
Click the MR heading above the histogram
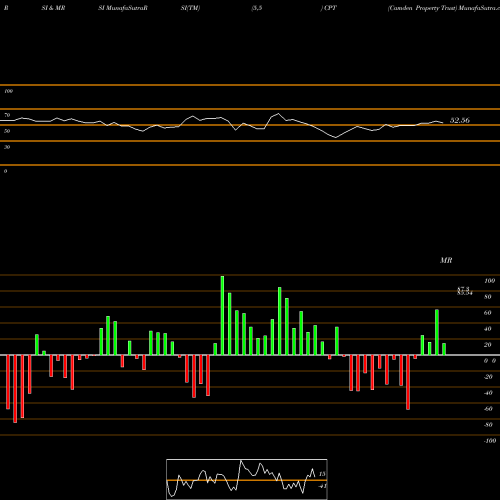446,260
